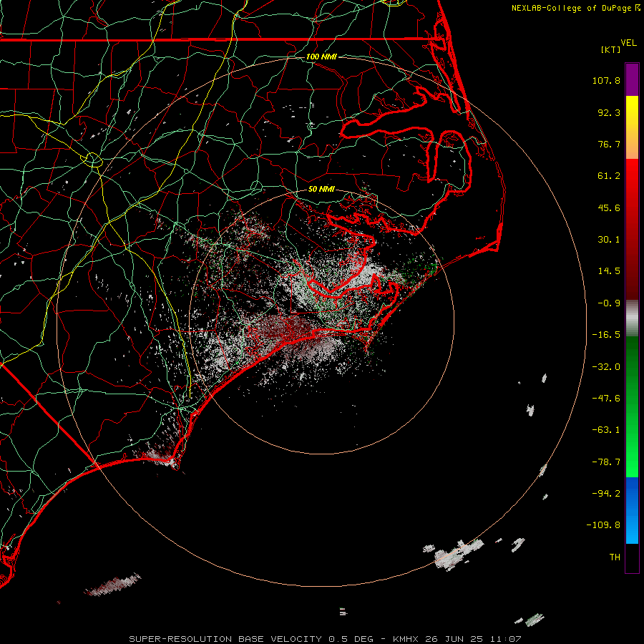Click the -94.2 legend value

pos(606,494)
